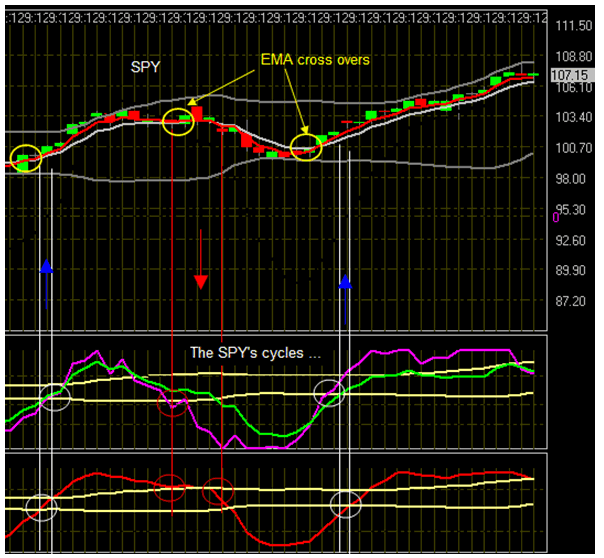Image resolution: width=604 pixels, height=558 pixels.
Task: Click the 98.00 price axis label
Action: point(570,179)
